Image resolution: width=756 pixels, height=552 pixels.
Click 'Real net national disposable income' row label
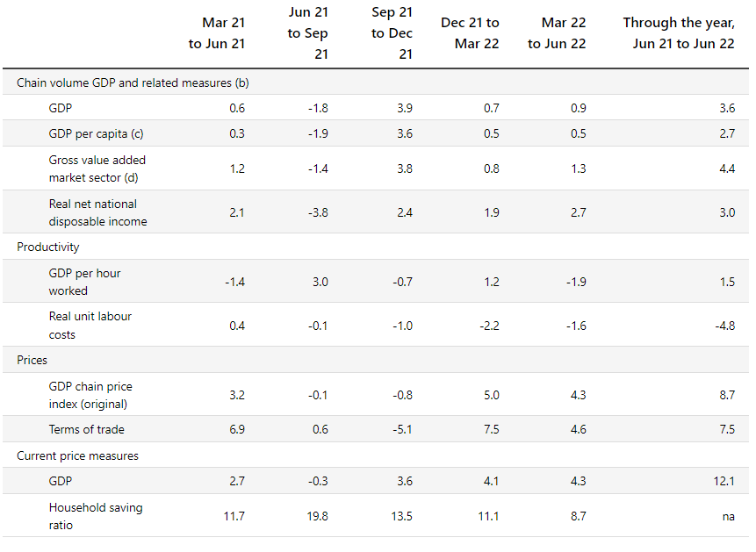(x=97, y=212)
